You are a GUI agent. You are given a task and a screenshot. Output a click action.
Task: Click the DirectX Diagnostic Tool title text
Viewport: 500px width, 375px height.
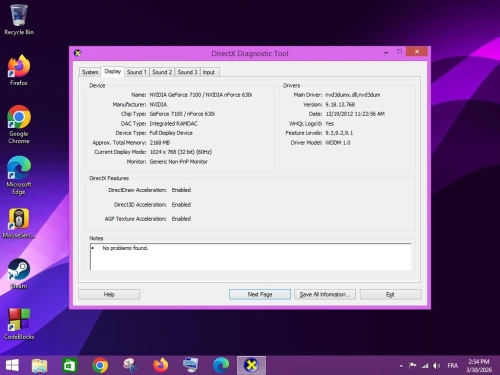(x=250, y=53)
